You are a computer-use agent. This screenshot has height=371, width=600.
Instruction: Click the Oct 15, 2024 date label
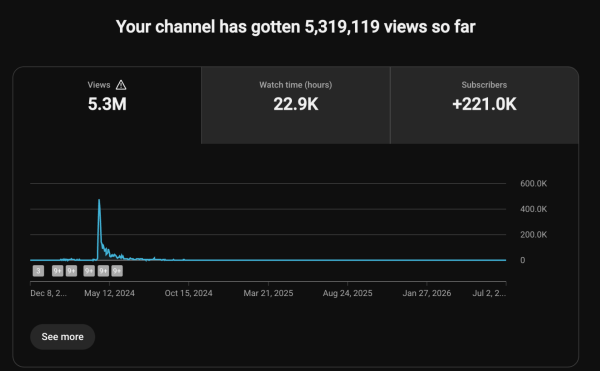click(x=188, y=293)
